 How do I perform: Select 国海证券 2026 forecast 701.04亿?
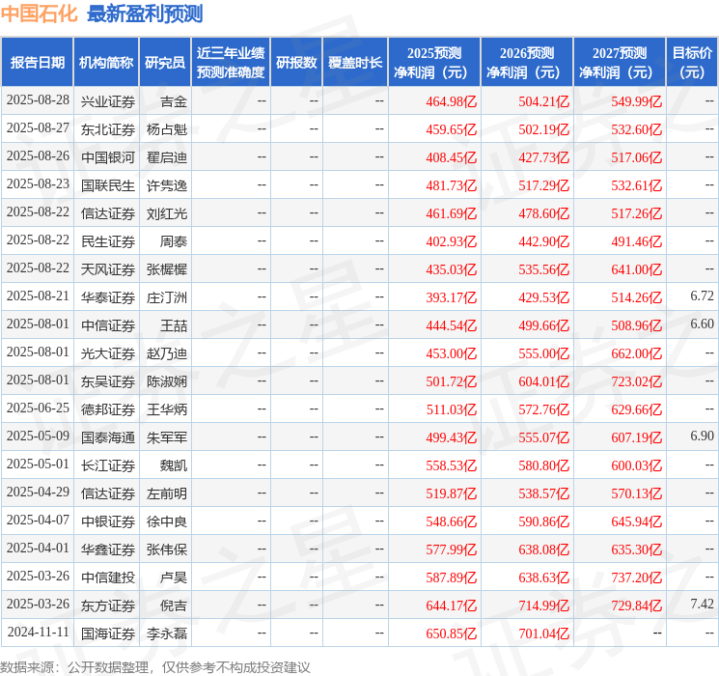544,633
